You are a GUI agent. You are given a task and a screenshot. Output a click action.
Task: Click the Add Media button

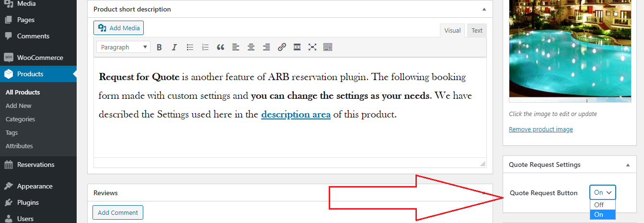(x=118, y=28)
